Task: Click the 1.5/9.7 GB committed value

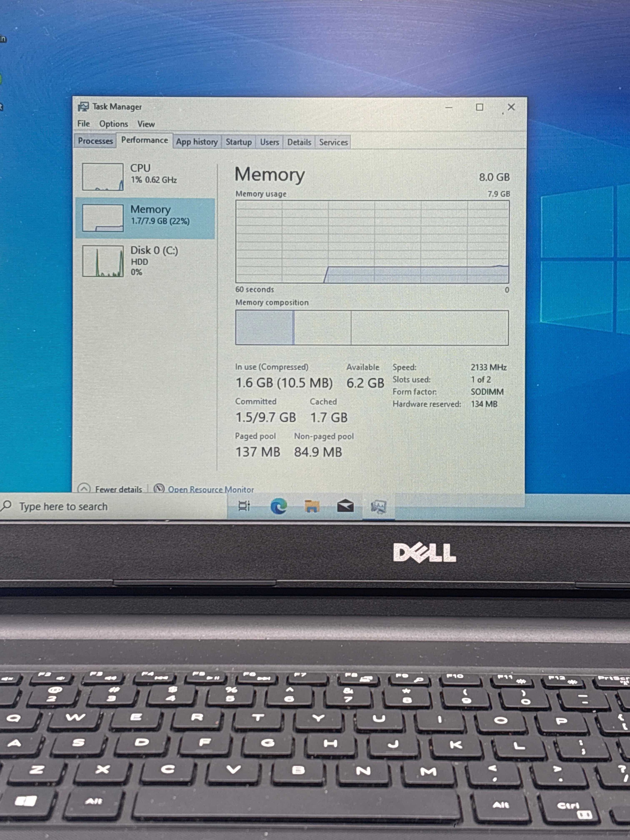Action: click(266, 417)
